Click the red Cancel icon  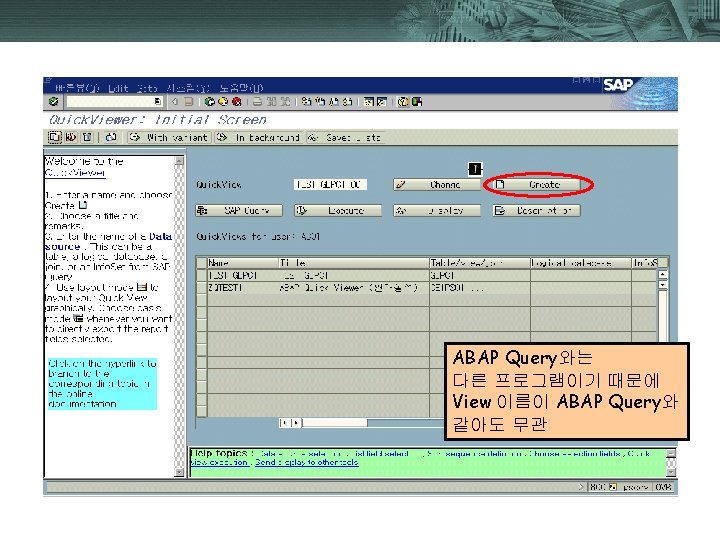coord(236,101)
